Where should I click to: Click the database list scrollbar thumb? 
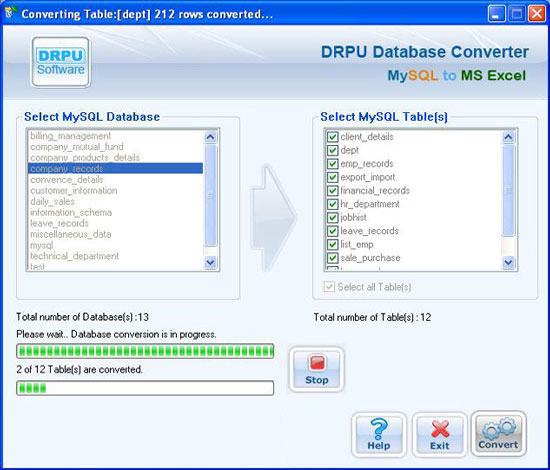tap(210, 195)
